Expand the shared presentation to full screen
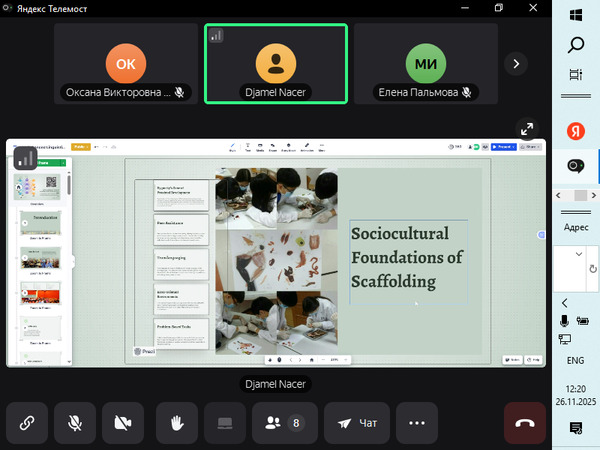Screen dimensions: 600x450 pos(526,129)
